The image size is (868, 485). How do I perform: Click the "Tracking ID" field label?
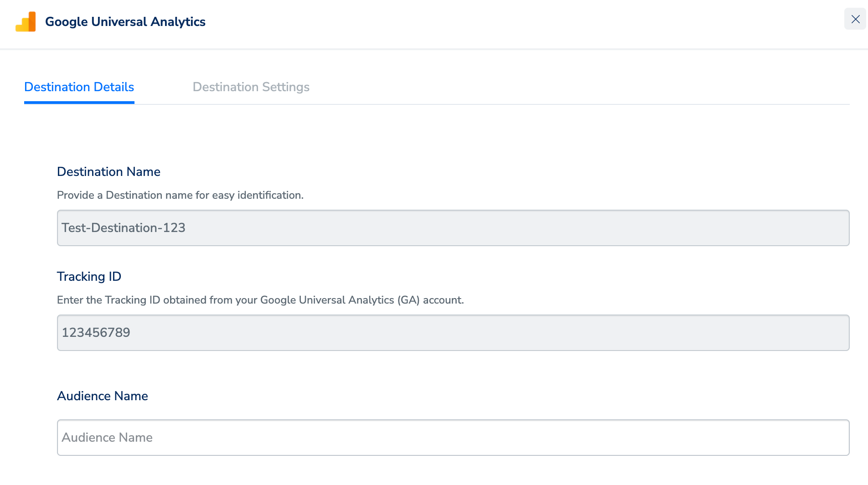[x=89, y=277]
